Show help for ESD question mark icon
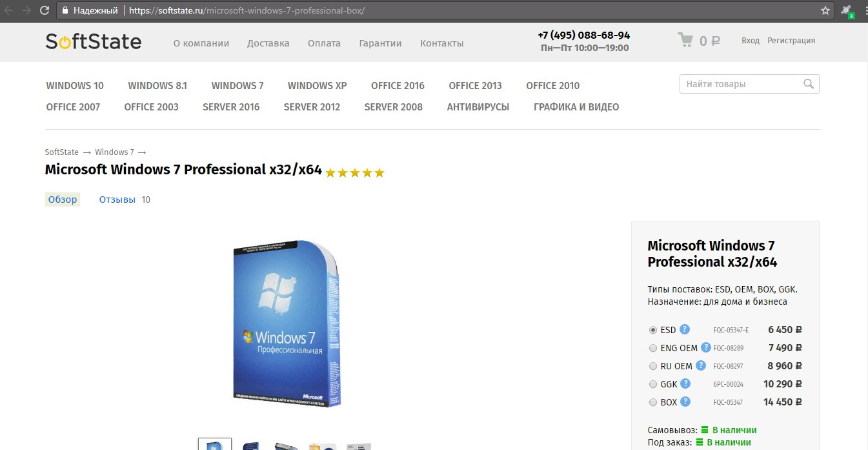Viewport: 868px width, 450px height. [685, 329]
